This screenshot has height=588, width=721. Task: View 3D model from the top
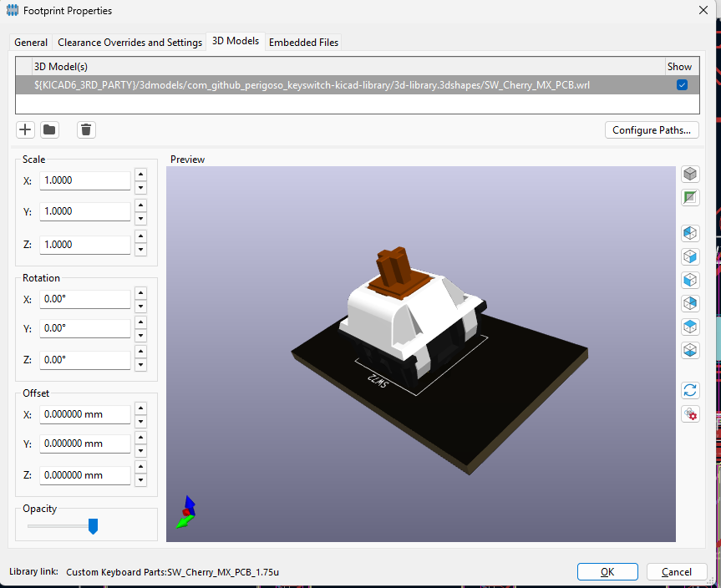click(690, 327)
